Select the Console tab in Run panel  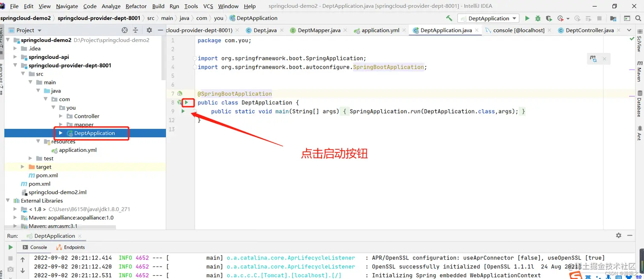(34, 247)
